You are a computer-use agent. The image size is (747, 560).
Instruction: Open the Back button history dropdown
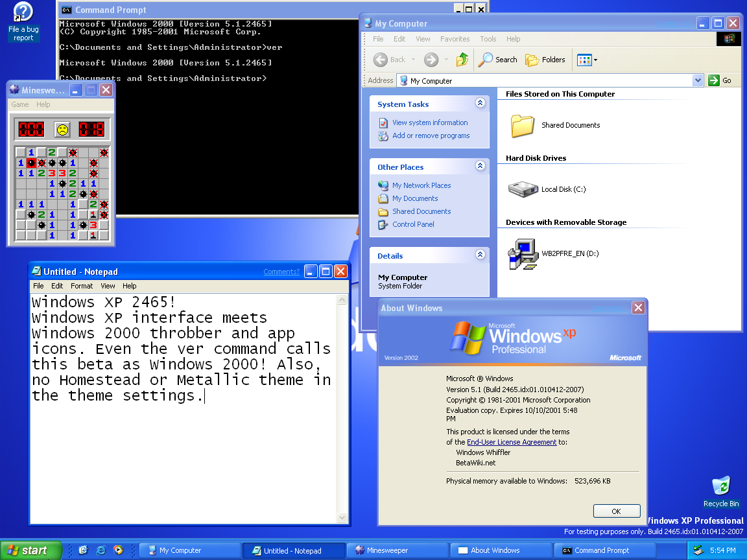[413, 60]
